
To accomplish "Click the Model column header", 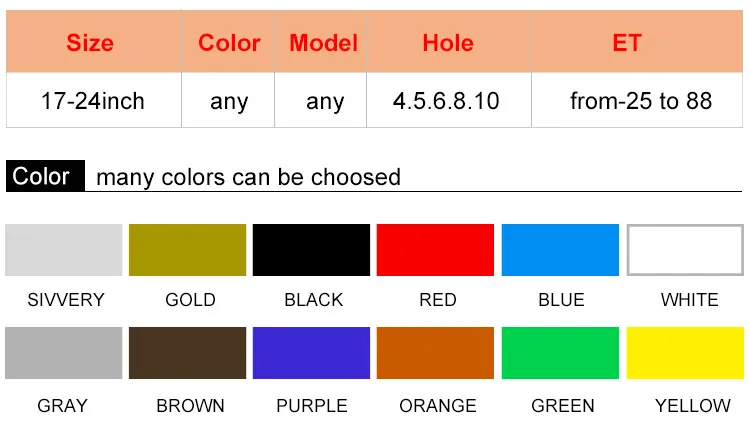I will tap(321, 42).
